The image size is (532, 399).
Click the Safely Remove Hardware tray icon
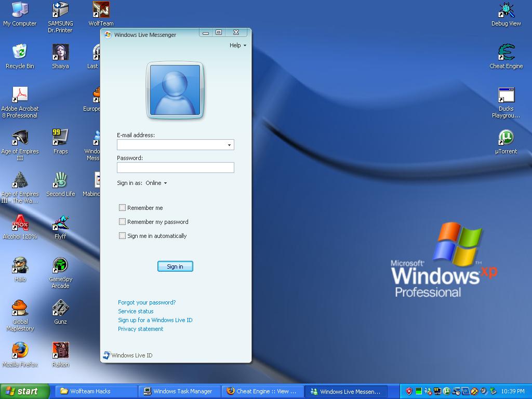494,391
